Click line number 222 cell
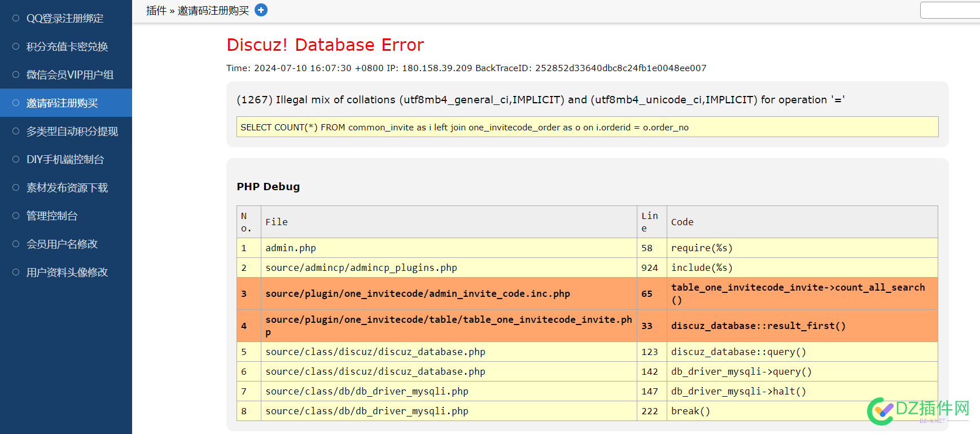The height and width of the screenshot is (434, 980). pyautogui.click(x=652, y=411)
